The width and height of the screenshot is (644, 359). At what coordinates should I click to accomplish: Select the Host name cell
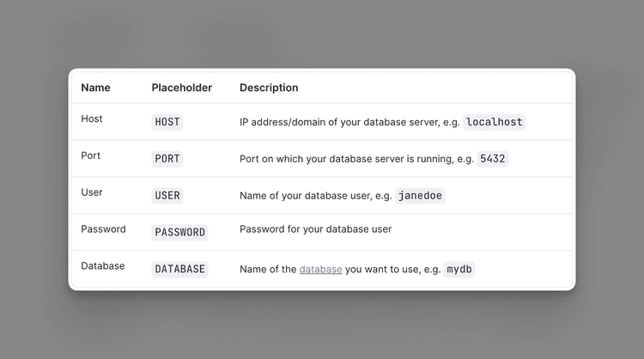pyautogui.click(x=92, y=119)
